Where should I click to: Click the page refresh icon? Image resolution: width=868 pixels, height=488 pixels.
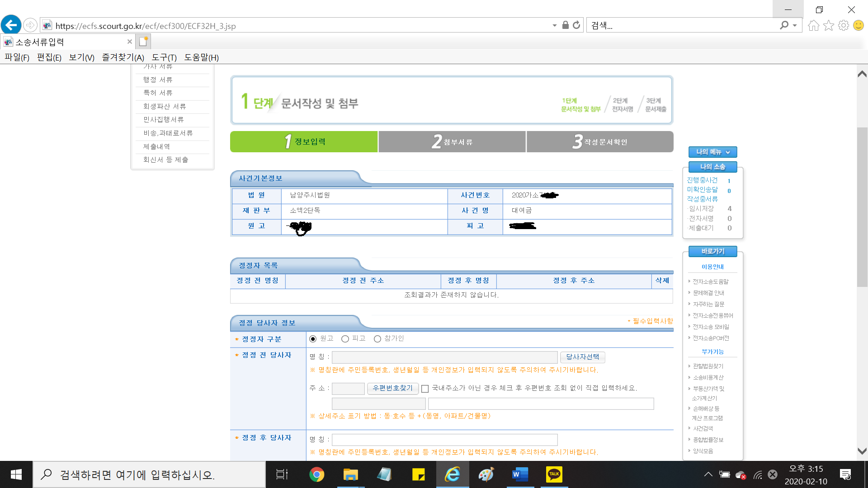tap(576, 25)
